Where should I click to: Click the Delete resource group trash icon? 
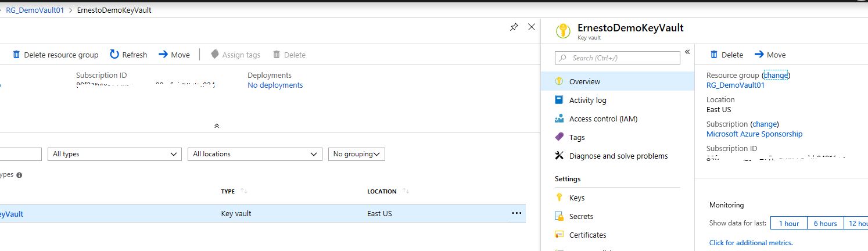pos(17,54)
